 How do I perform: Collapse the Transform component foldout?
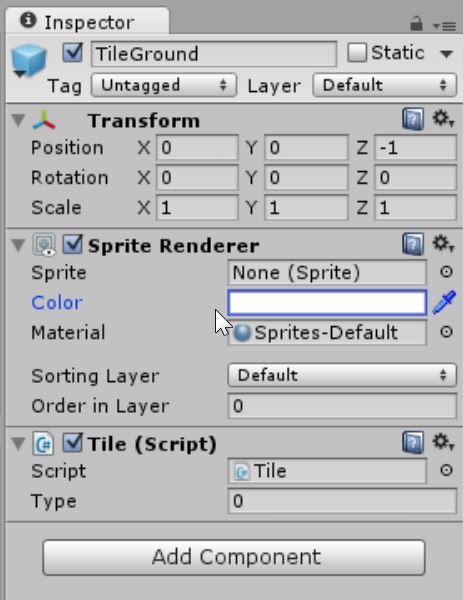[18, 120]
